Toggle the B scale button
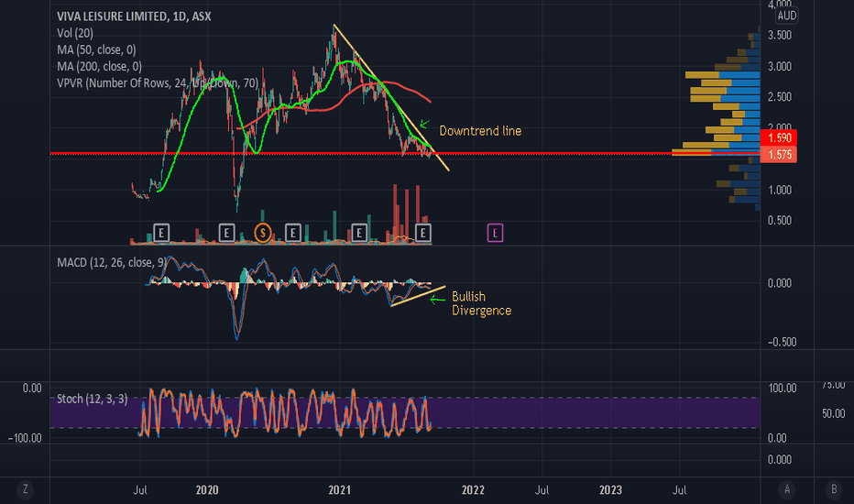 point(833,489)
